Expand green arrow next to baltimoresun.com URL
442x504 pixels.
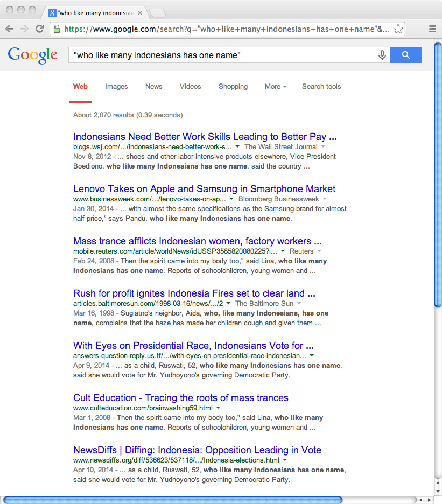click(228, 304)
